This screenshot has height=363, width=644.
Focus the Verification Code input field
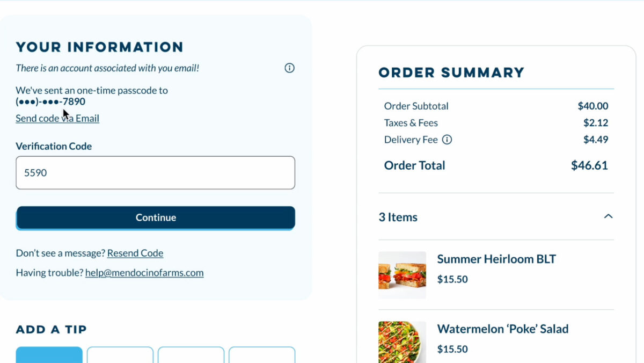pos(155,173)
